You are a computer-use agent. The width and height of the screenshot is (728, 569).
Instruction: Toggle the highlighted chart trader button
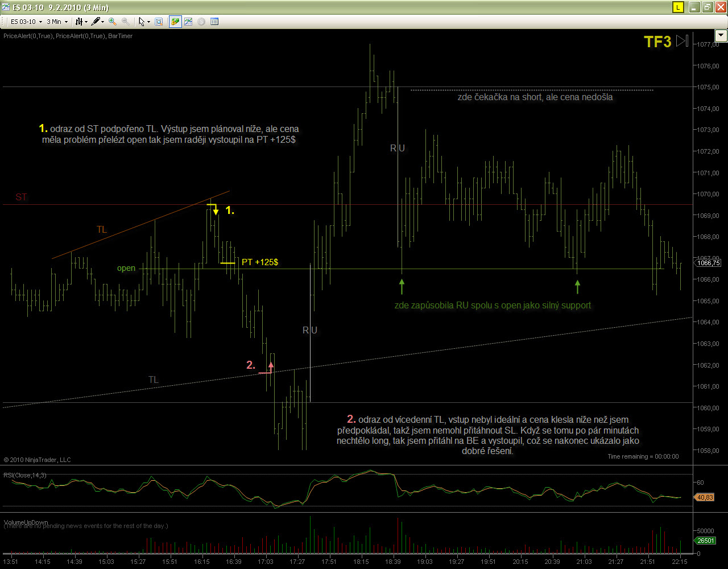point(175,22)
